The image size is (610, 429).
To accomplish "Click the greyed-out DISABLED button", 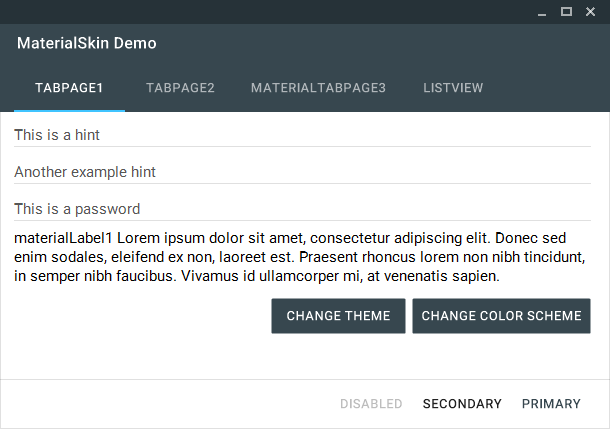I will pyautogui.click(x=371, y=404).
